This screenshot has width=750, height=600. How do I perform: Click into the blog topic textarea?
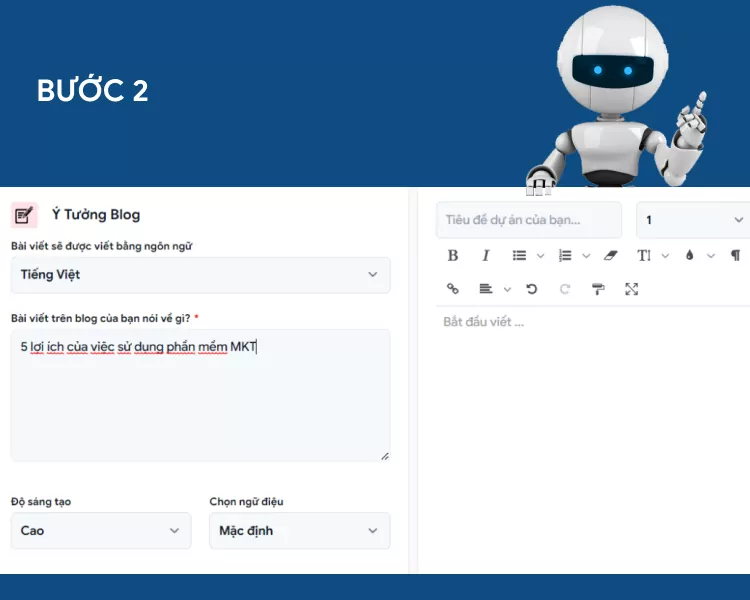pos(200,395)
